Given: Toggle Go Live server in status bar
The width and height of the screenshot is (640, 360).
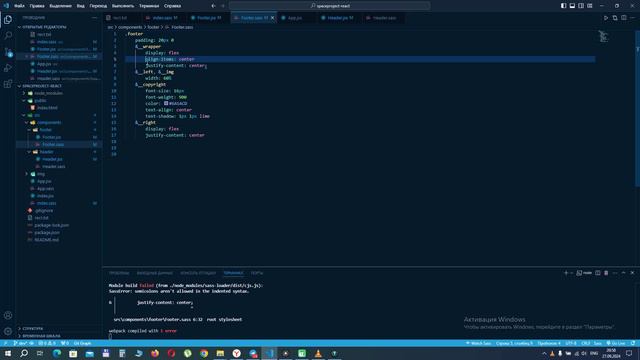Looking at the screenshot, I should (x=616, y=343).
